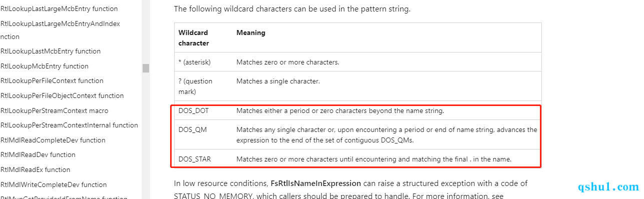Select RtlMdlReadEx function link
Viewport: 644px width, 199px height.
pos(35,169)
